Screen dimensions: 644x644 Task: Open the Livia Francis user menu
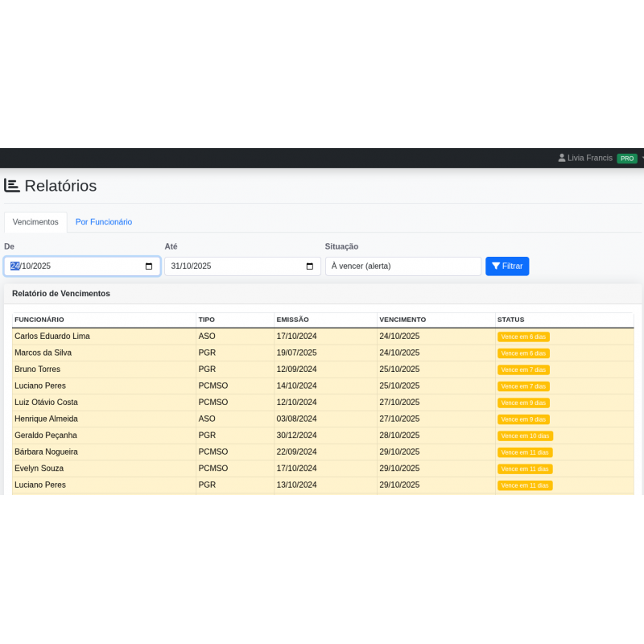[x=590, y=159]
